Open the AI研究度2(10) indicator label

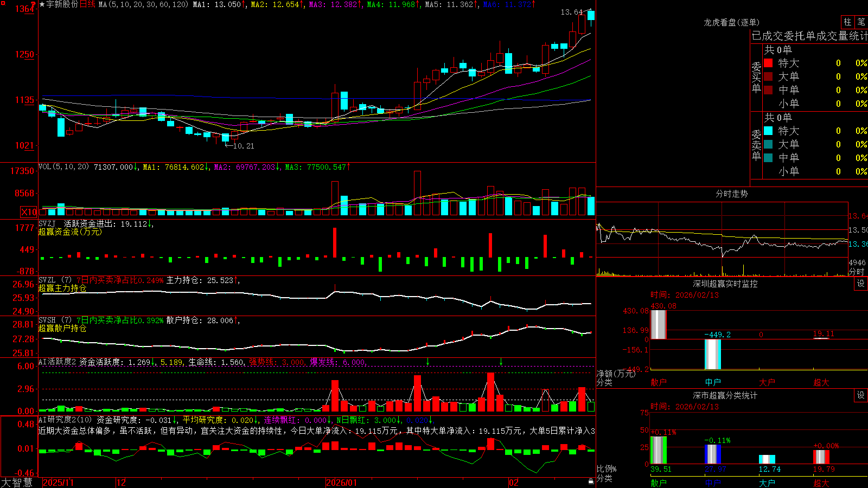[x=66, y=420]
